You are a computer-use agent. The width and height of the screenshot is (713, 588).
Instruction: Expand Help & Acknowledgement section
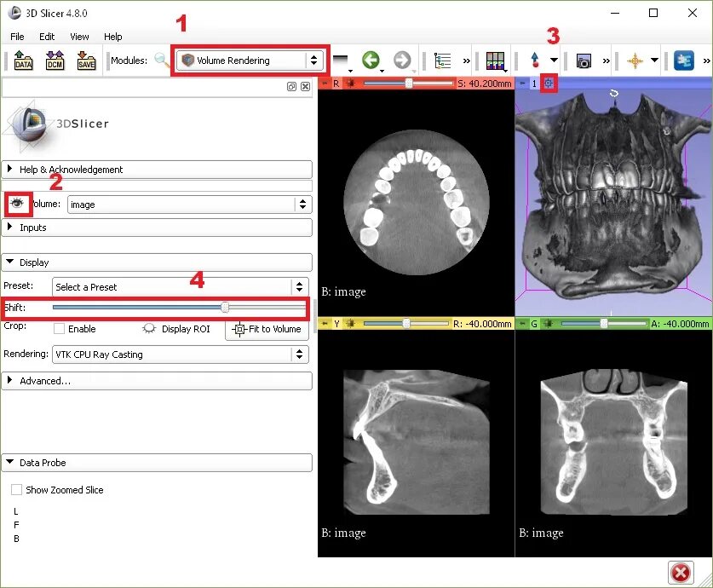tap(157, 170)
